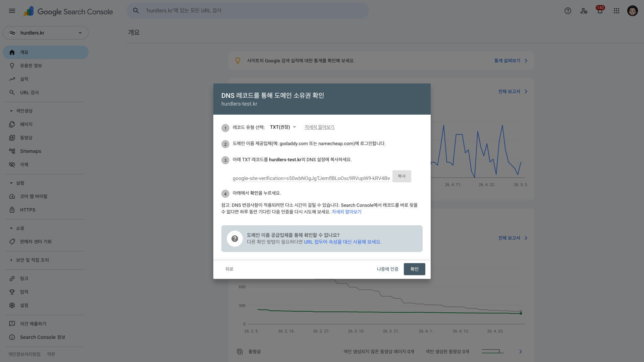Click the google-site-verification TXT record field

[311, 178]
